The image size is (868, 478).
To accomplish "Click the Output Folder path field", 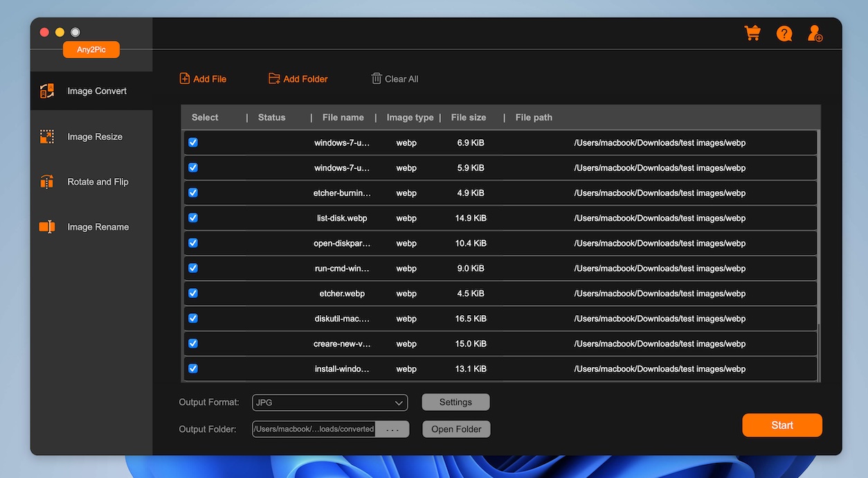I will (314, 430).
